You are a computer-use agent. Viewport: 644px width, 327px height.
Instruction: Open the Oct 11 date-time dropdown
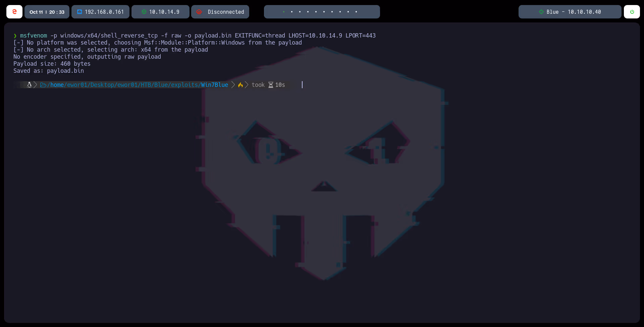click(47, 12)
